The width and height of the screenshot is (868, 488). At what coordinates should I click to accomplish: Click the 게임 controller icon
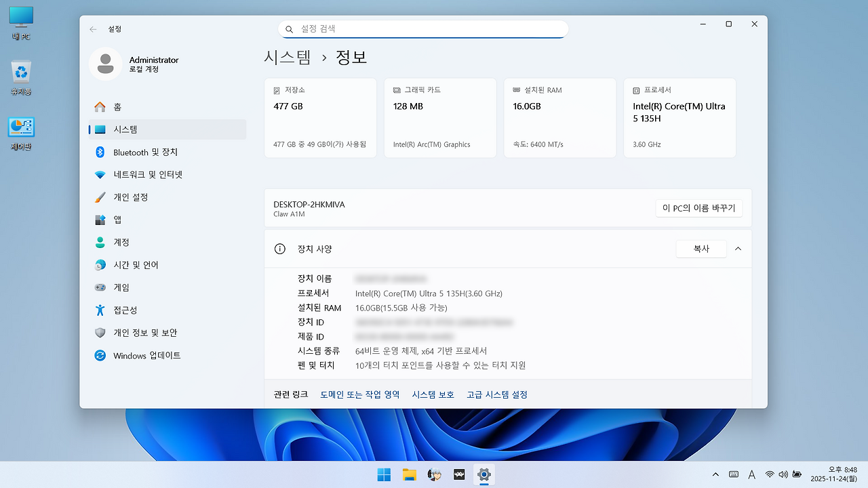click(x=100, y=287)
